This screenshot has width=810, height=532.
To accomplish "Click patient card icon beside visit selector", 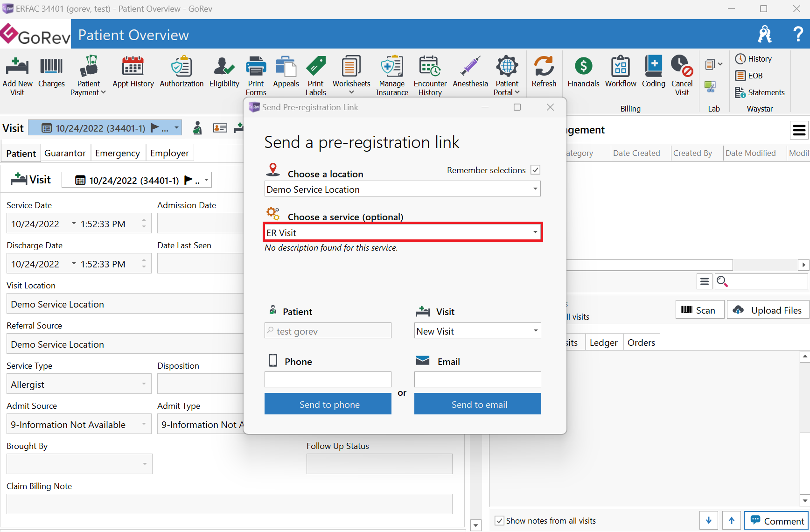I will [x=220, y=128].
